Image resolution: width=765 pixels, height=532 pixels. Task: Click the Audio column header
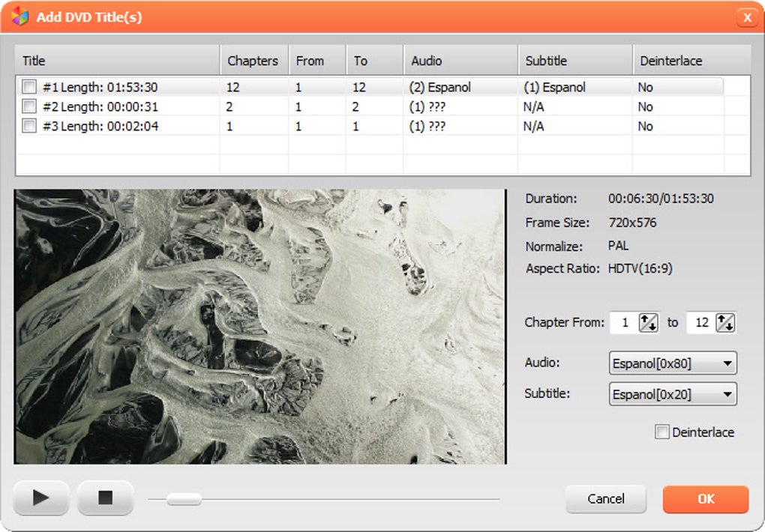[x=461, y=61]
